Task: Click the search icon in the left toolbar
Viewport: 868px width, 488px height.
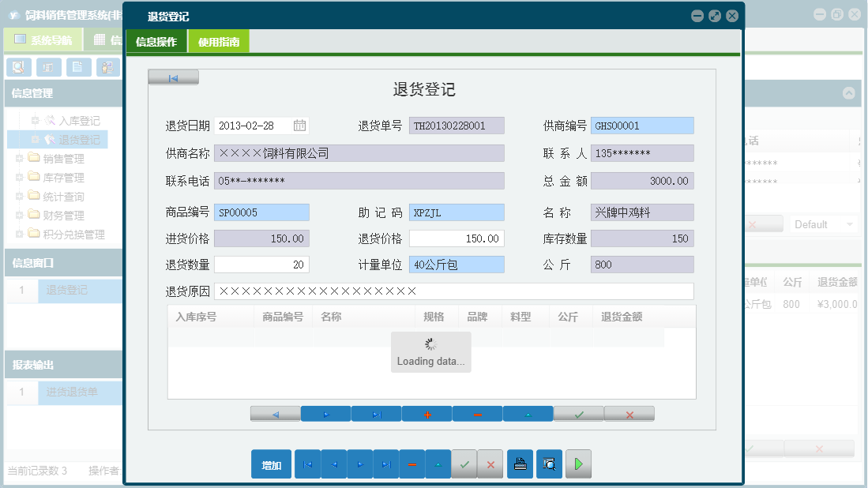Action: (x=17, y=67)
